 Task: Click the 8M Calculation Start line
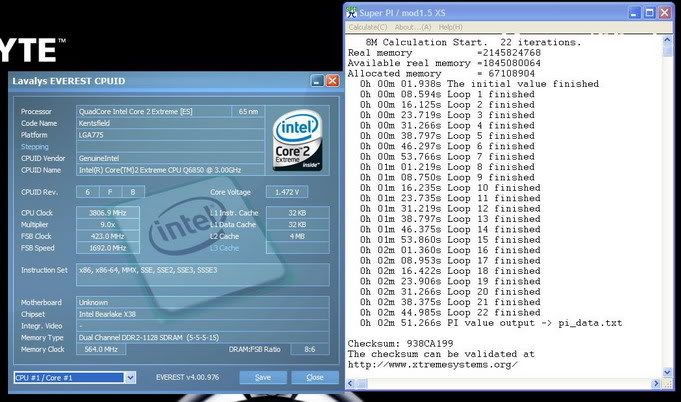(x=473, y=43)
